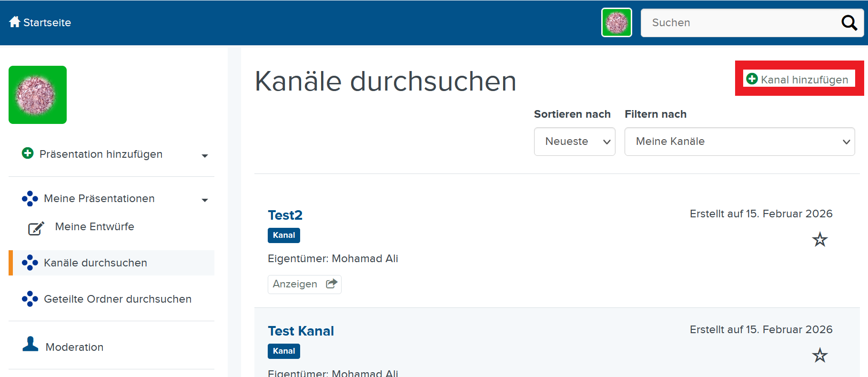Click the home icon in the top bar
The image size is (868, 377).
(x=14, y=21)
